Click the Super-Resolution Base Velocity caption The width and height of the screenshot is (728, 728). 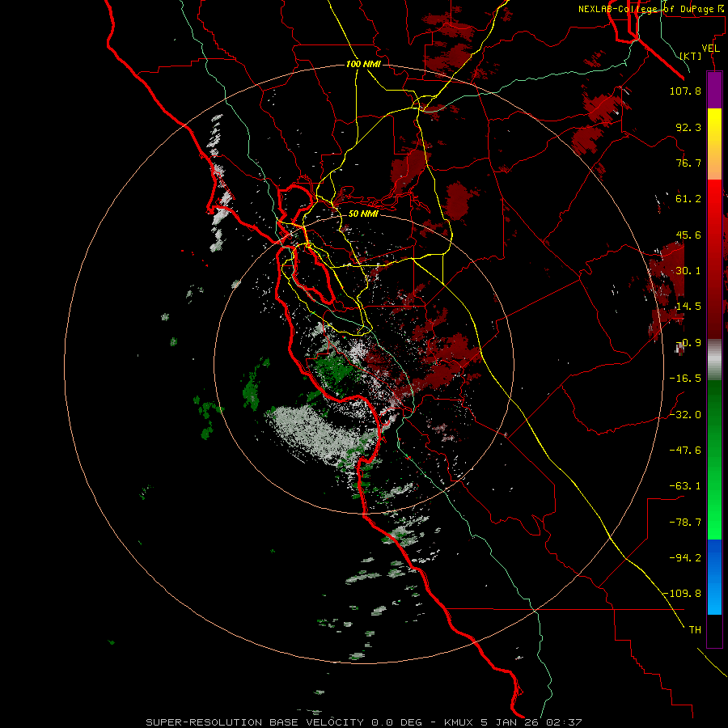coord(363,722)
